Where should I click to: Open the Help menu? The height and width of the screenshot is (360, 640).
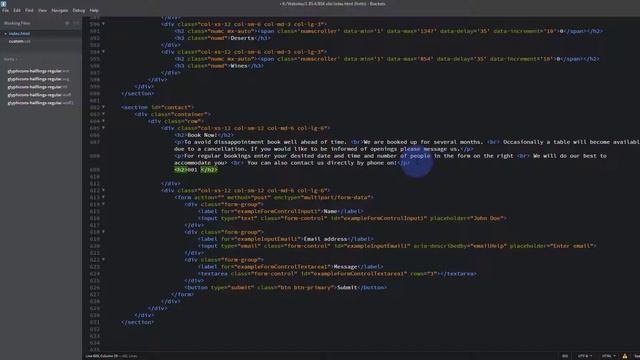(x=94, y=10)
